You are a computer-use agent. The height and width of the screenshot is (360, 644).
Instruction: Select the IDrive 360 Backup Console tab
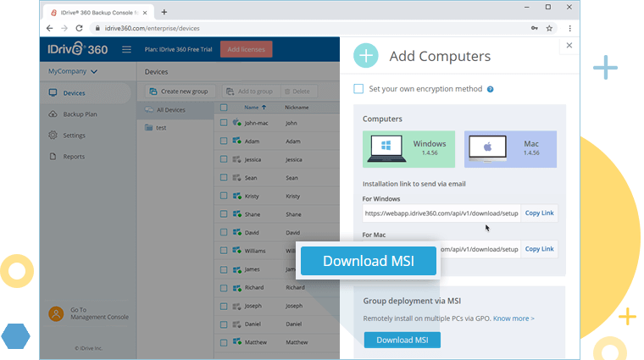pyautogui.click(x=98, y=13)
